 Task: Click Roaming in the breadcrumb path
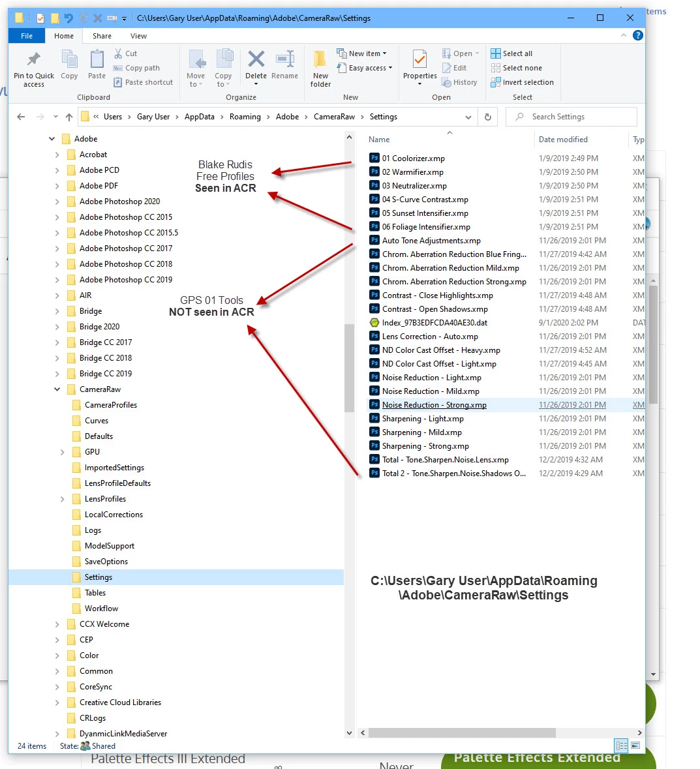[x=245, y=117]
